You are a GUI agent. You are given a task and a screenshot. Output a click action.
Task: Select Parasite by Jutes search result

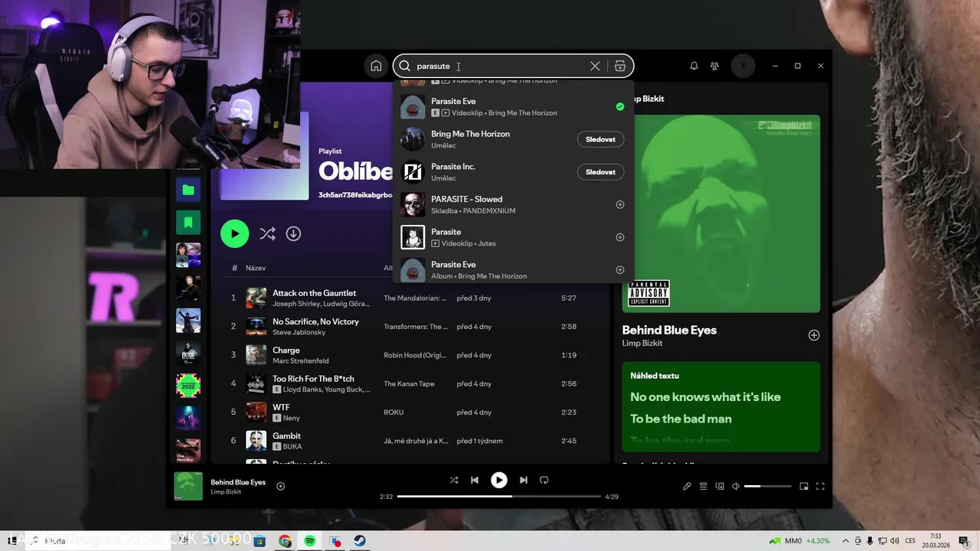coord(513,237)
